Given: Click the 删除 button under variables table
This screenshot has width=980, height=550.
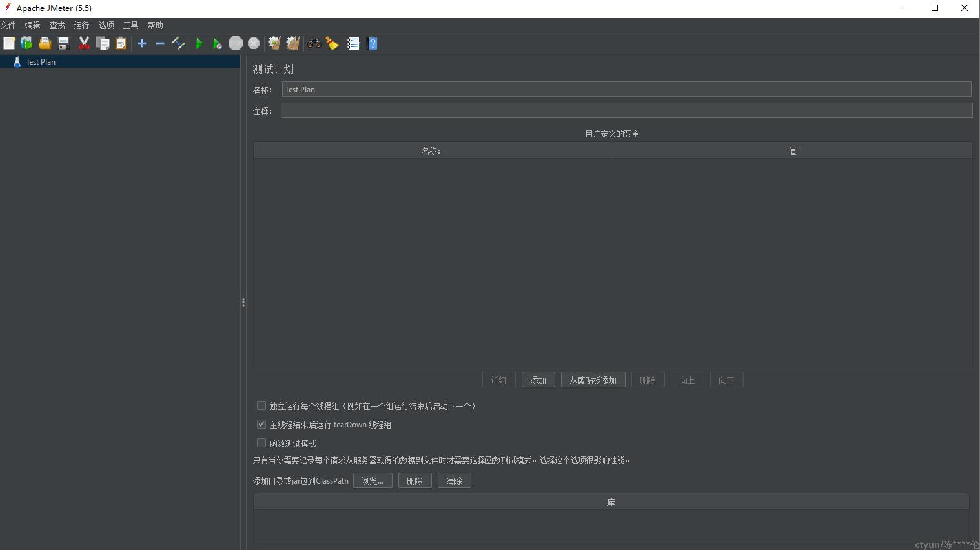Looking at the screenshot, I should coord(648,380).
